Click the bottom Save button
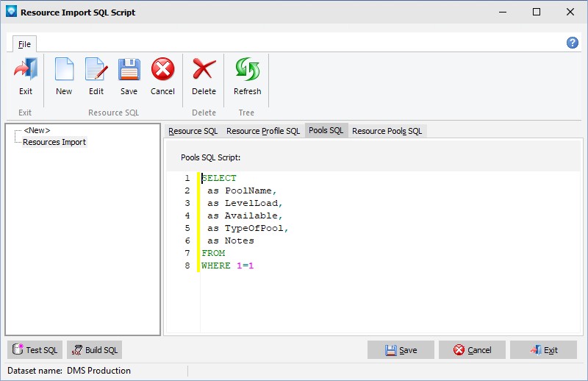Image resolution: width=588 pixels, height=381 pixels. click(401, 350)
